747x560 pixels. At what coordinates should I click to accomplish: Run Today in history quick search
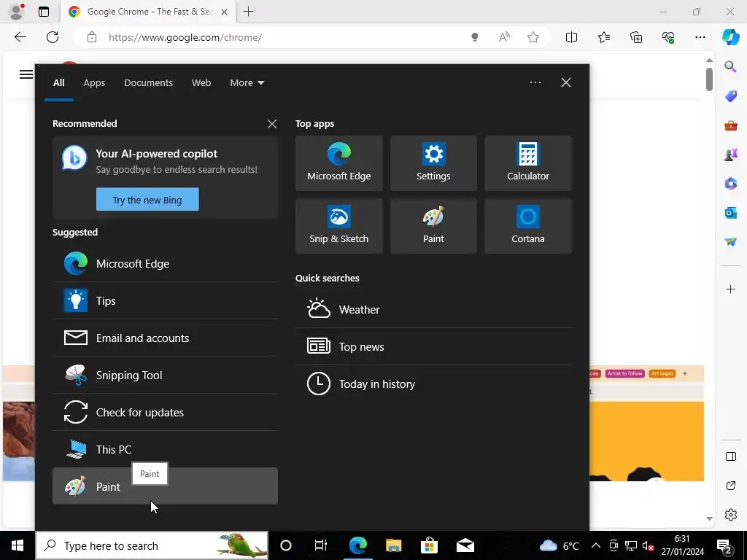433,384
